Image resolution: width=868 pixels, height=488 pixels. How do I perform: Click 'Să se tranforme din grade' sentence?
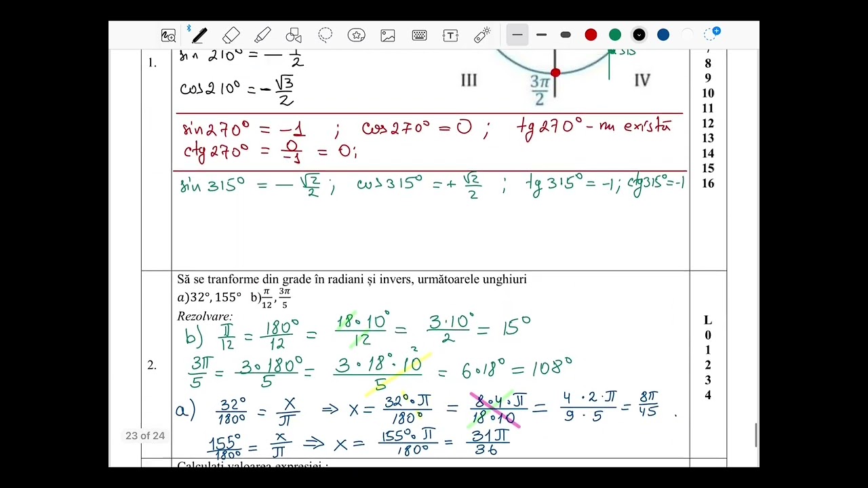(x=352, y=279)
